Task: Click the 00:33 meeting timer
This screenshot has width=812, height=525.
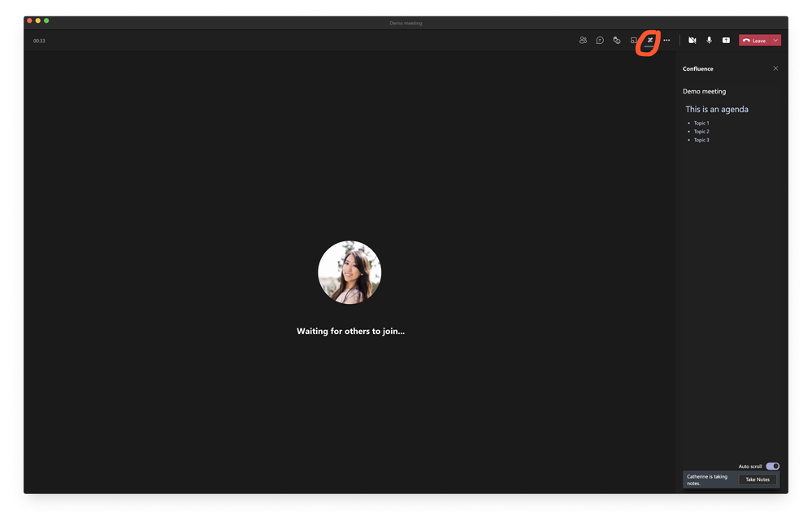Action: [x=39, y=41]
